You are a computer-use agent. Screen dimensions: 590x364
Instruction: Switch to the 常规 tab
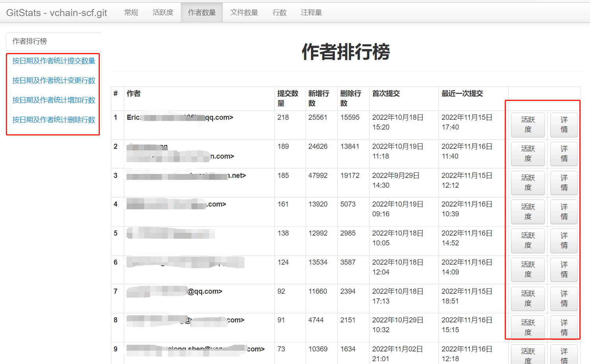click(131, 13)
